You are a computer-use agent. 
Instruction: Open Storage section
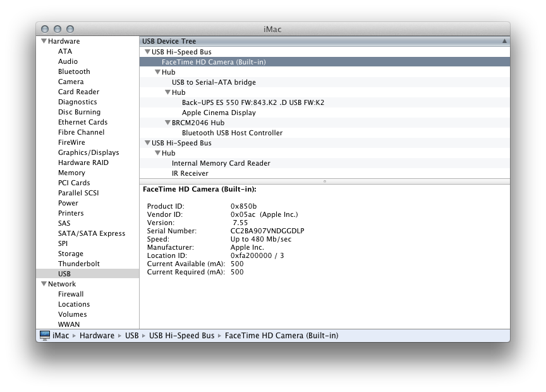point(71,254)
